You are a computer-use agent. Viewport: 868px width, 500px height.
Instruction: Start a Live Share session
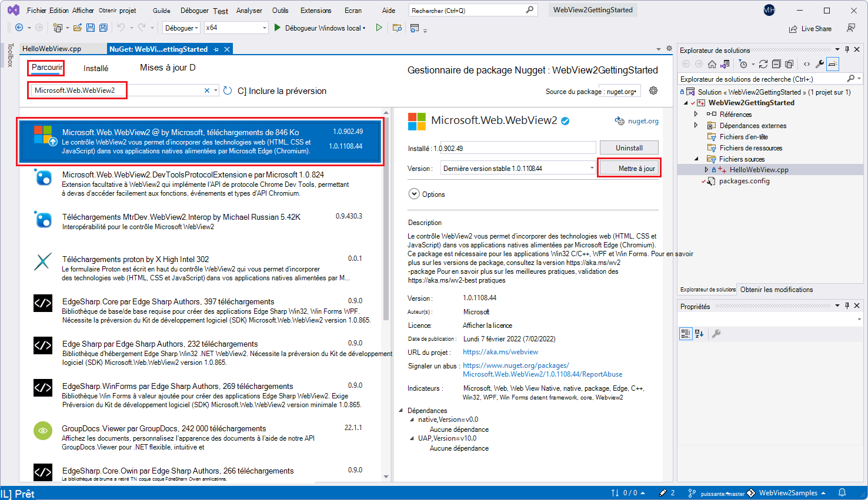click(810, 28)
